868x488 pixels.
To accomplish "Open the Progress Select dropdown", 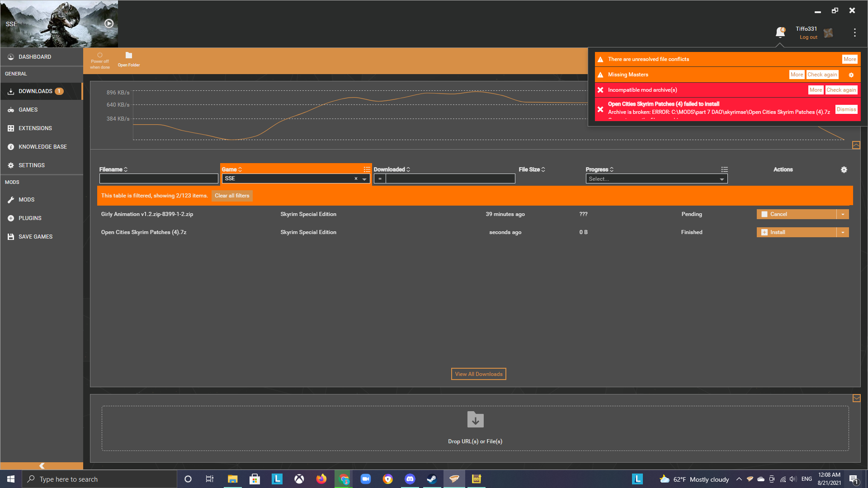I will coord(656,179).
